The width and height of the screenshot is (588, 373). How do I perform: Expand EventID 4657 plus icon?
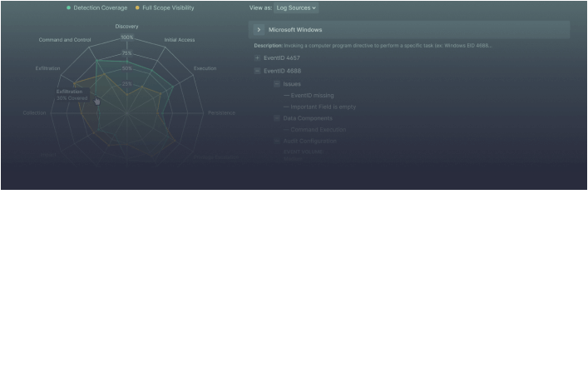pos(257,58)
